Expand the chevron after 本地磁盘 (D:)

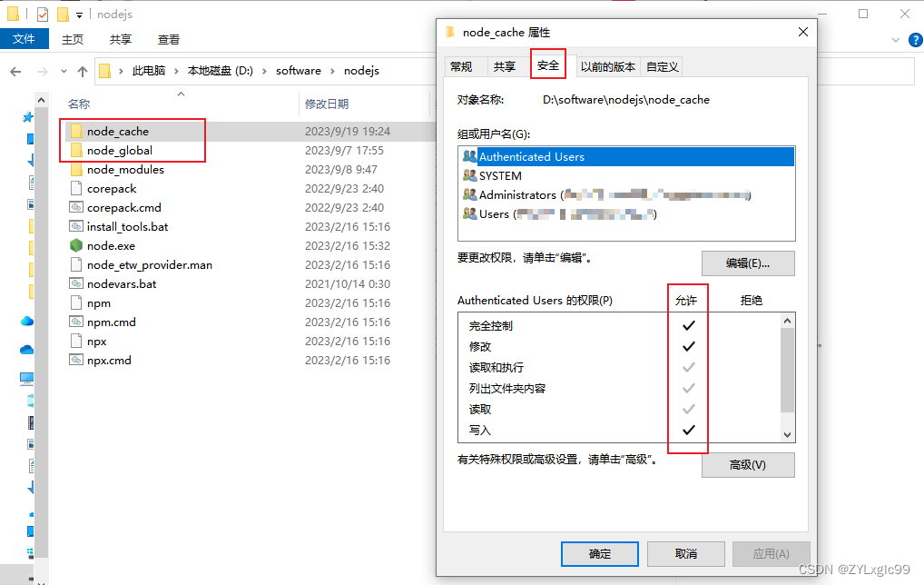coord(265,71)
